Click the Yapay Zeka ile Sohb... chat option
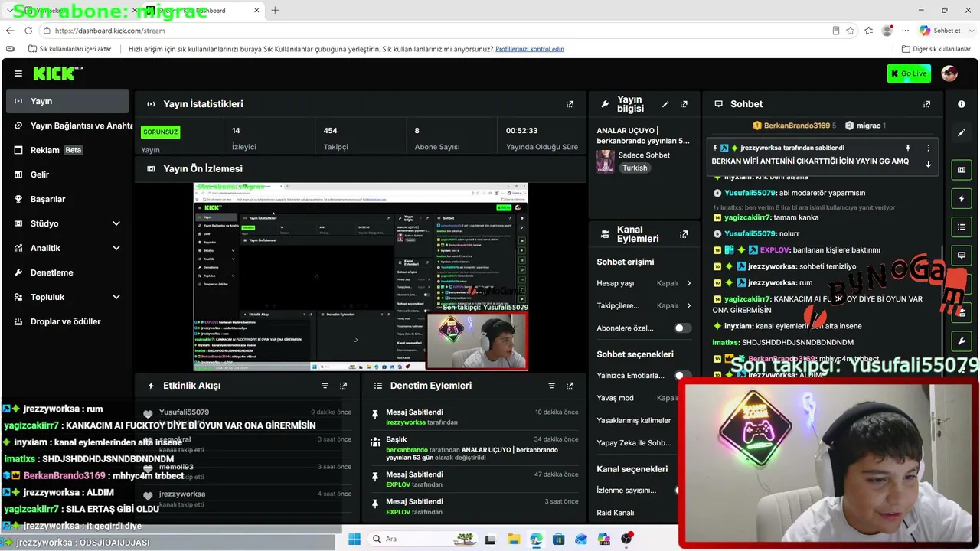This screenshot has height=551, width=980. pos(634,443)
